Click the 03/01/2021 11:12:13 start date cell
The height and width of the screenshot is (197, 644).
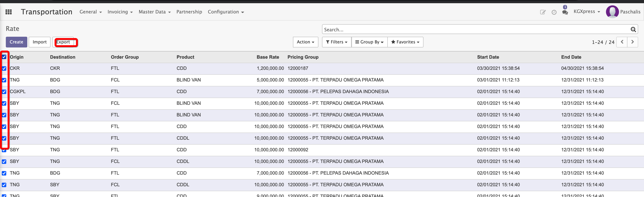coord(498,80)
